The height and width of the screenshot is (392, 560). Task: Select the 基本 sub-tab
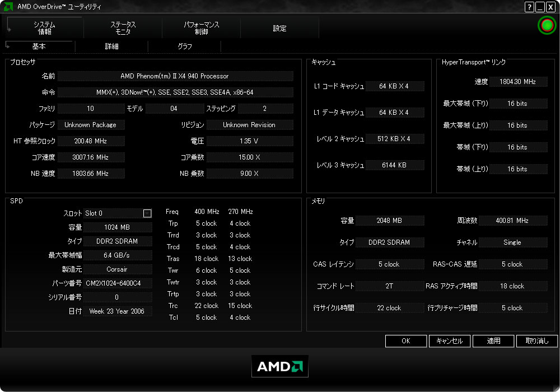39,46
